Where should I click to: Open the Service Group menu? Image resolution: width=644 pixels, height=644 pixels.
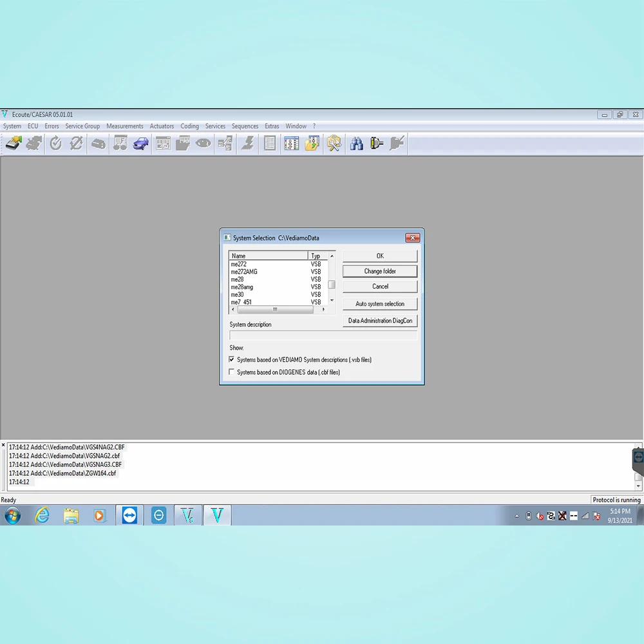(82, 126)
